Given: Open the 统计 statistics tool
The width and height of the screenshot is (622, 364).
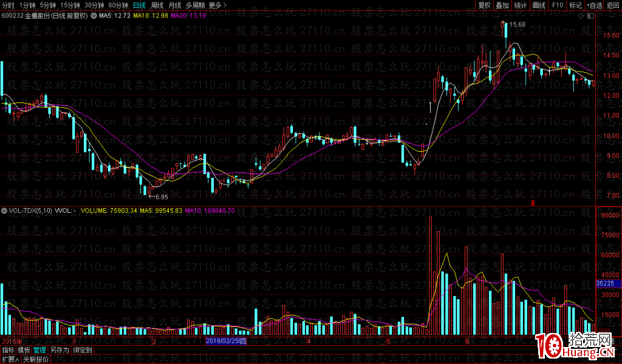Looking at the screenshot, I should click(x=521, y=5).
